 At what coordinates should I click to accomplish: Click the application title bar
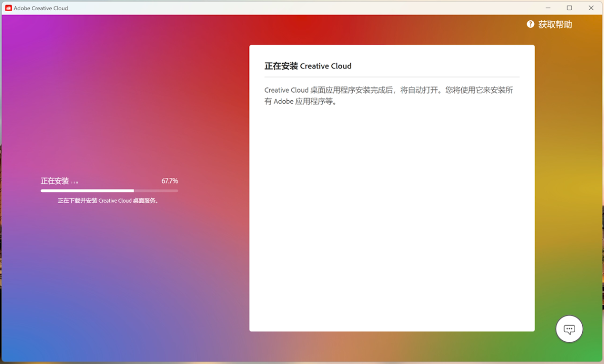(x=304, y=8)
